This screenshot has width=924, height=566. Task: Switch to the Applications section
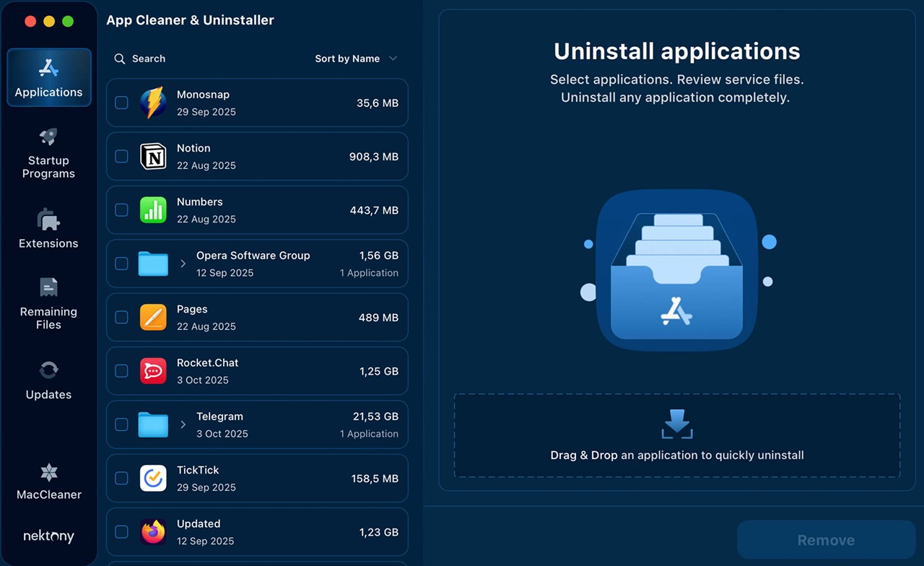[48, 78]
